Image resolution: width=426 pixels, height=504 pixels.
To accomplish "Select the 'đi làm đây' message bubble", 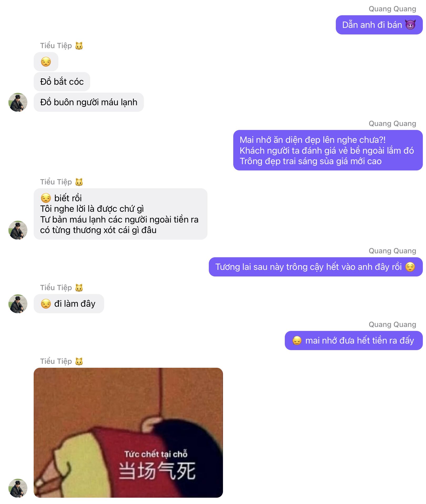I will coord(69,304).
